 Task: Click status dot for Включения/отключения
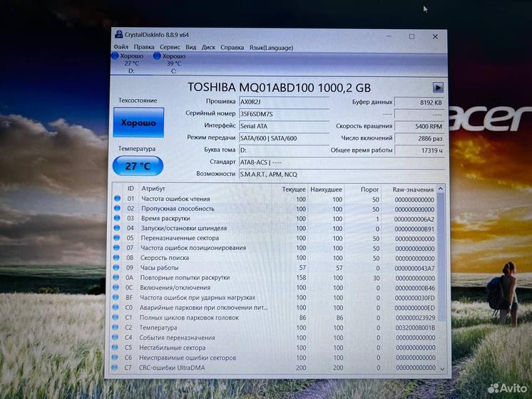click(116, 287)
